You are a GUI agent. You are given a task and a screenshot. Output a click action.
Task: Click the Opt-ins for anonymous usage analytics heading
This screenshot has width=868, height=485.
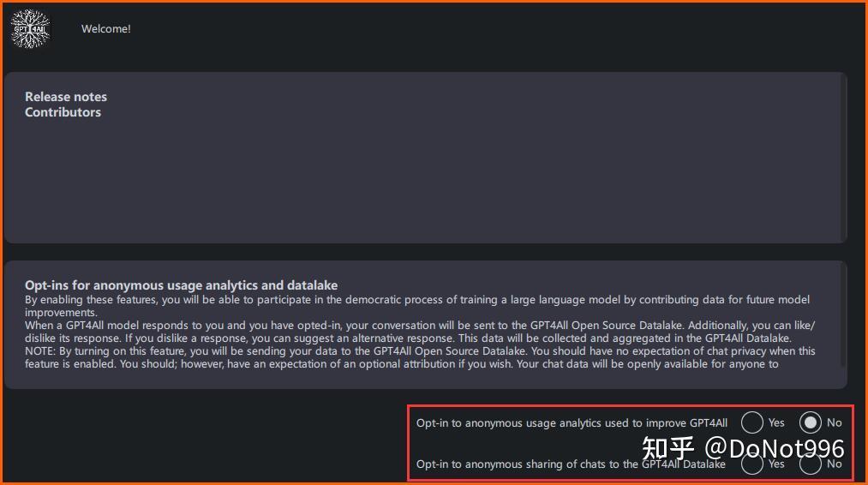tap(181, 285)
